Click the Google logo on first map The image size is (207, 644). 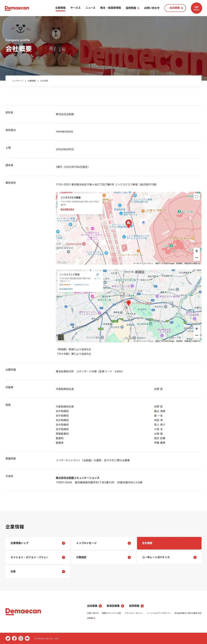[x=62, y=262]
